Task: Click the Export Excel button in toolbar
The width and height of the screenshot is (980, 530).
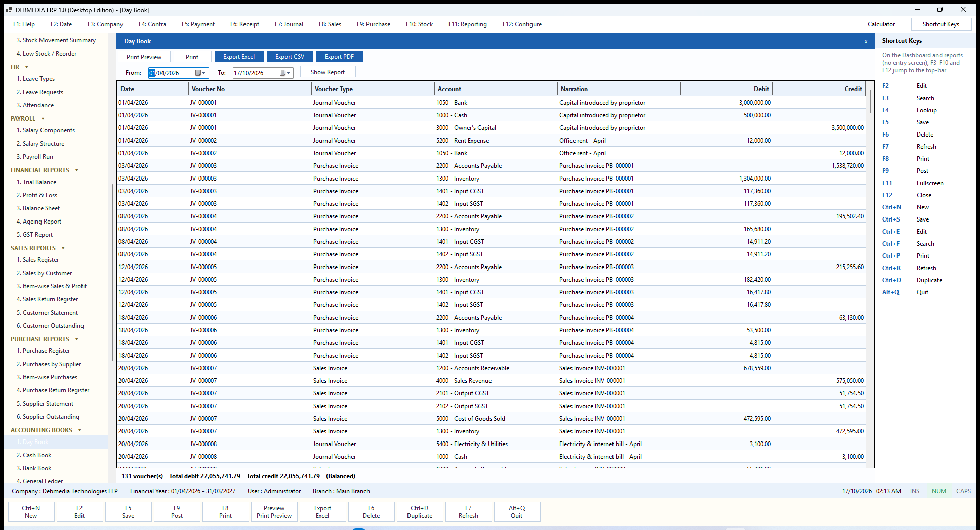Action: (x=239, y=57)
